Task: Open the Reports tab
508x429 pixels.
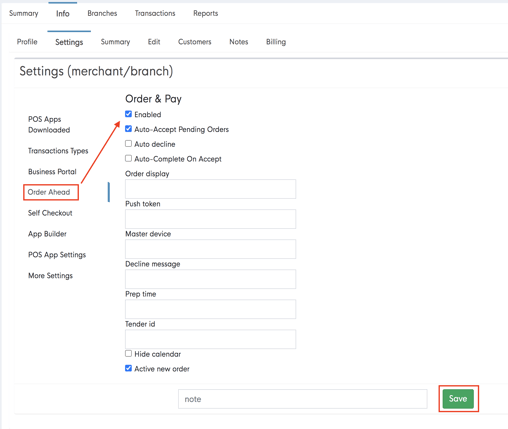Action: [x=206, y=13]
